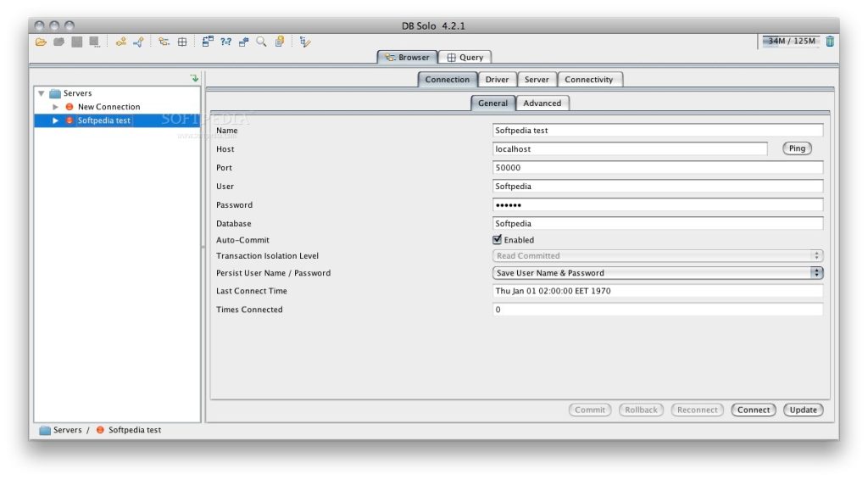The width and height of the screenshot is (868, 480).
Task: Click the green arrow icon above server tree
Action: coord(194,78)
